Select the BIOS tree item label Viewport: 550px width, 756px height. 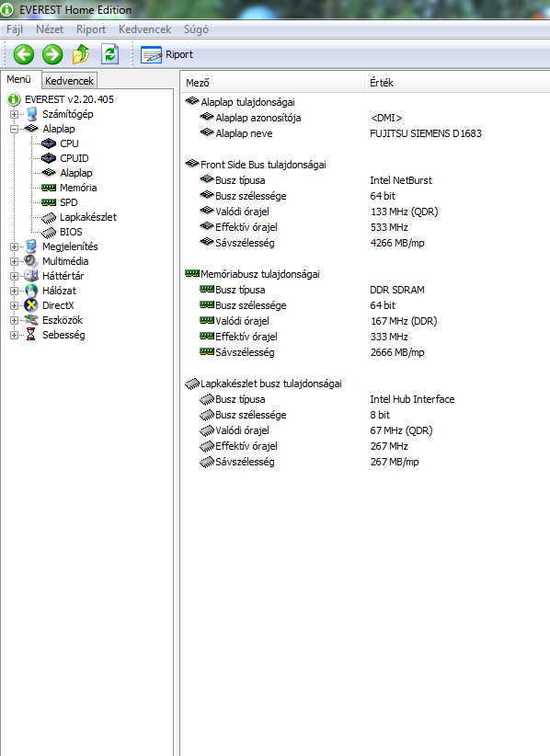71,232
